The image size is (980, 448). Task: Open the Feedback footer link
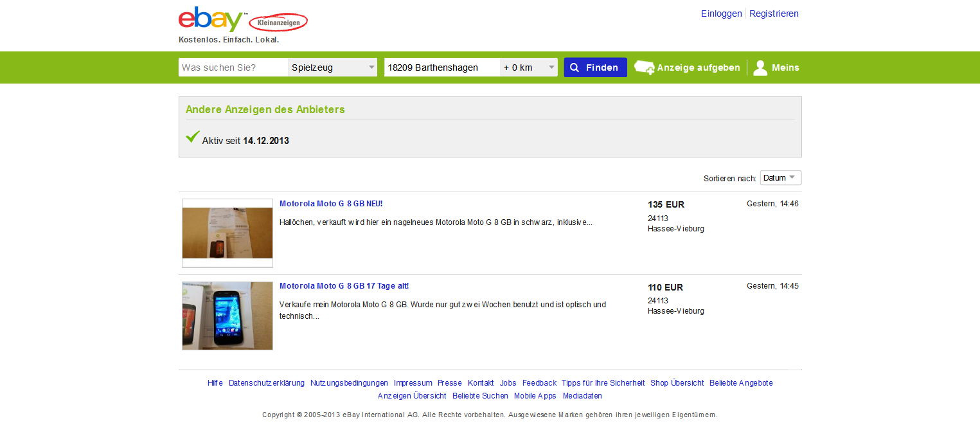click(x=539, y=383)
